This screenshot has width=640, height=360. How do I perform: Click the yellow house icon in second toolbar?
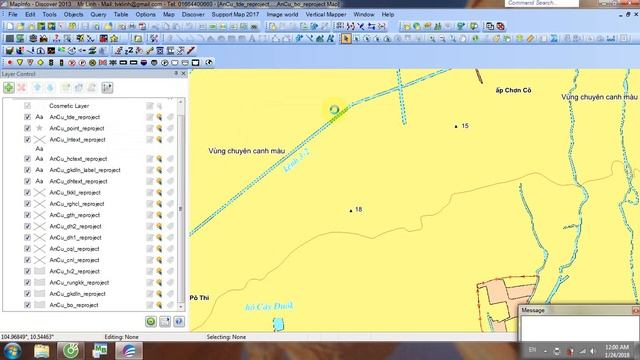pos(114,39)
